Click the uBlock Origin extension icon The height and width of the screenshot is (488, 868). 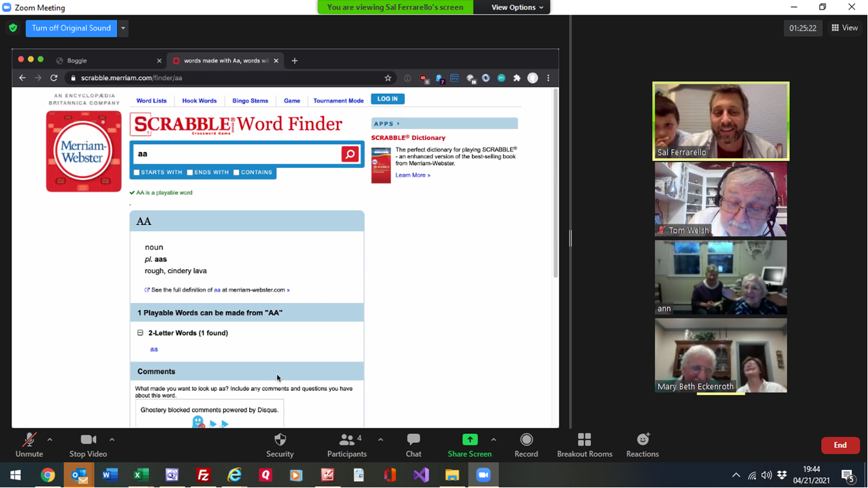[424, 79]
